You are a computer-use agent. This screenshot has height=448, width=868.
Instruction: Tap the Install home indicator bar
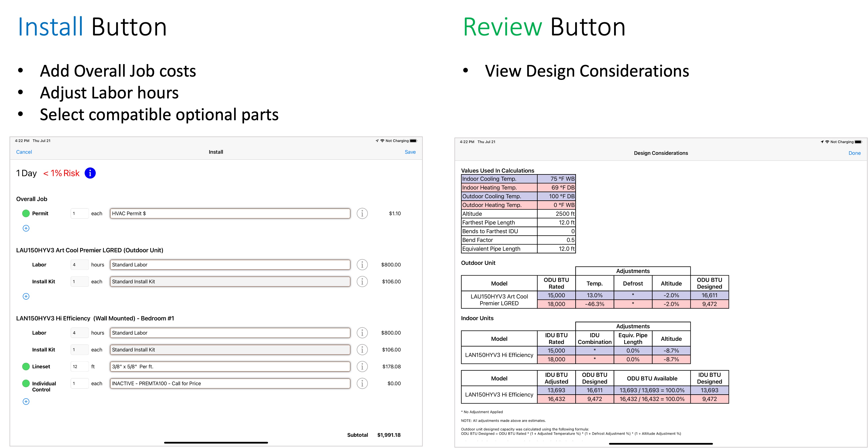pos(216,443)
